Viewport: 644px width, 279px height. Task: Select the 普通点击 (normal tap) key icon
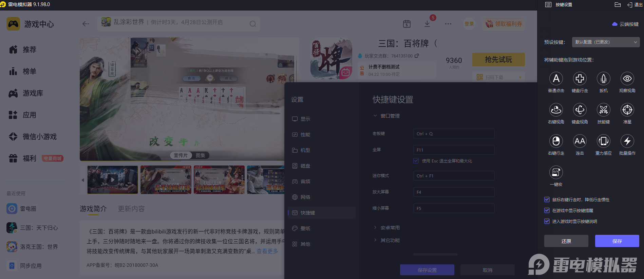pos(556,79)
